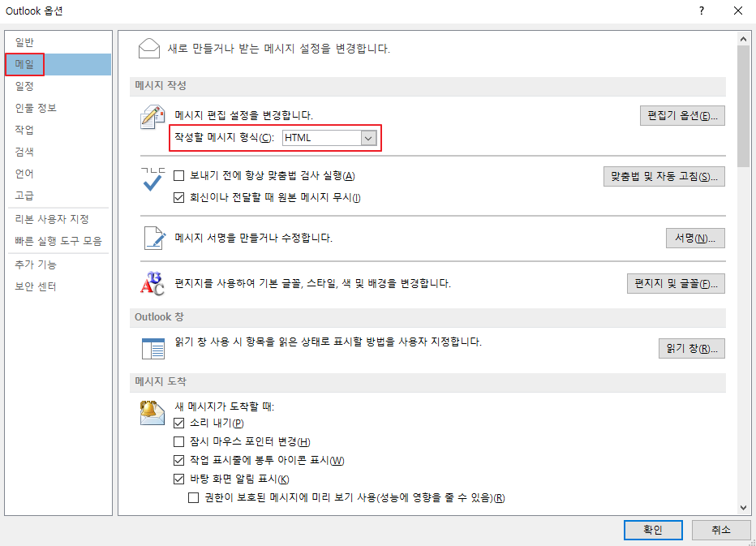Viewport: 756px width, 546px height.
Task: Enable 보내기 전에 항상 맞춤법 검사 실행 checkbox
Action: click(179, 175)
